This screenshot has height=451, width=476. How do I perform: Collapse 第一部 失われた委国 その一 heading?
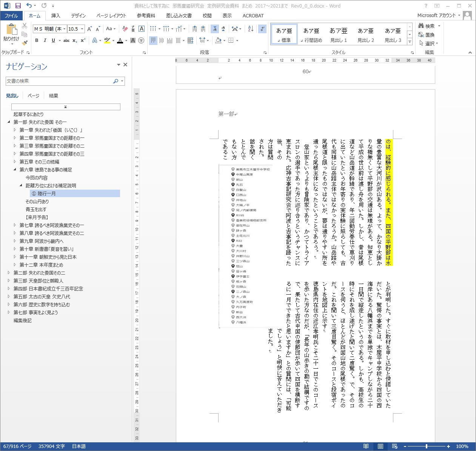pyautogui.click(x=9, y=122)
